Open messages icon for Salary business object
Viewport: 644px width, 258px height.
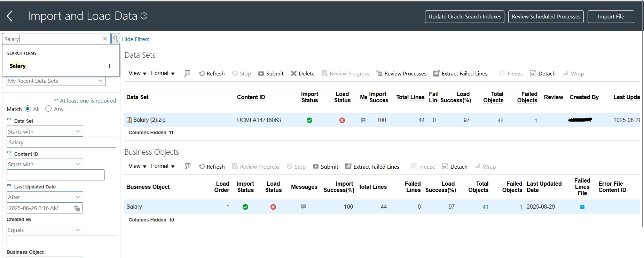pos(304,207)
